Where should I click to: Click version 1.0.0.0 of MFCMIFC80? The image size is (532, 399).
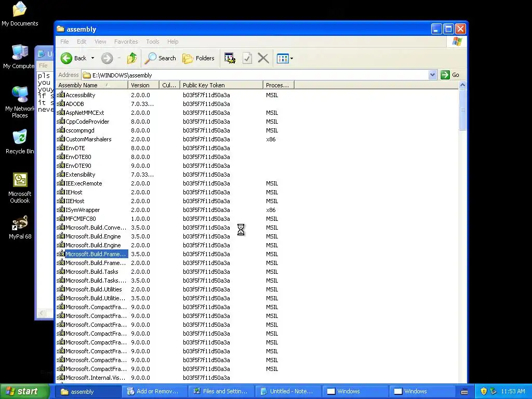pyautogui.click(x=140, y=219)
